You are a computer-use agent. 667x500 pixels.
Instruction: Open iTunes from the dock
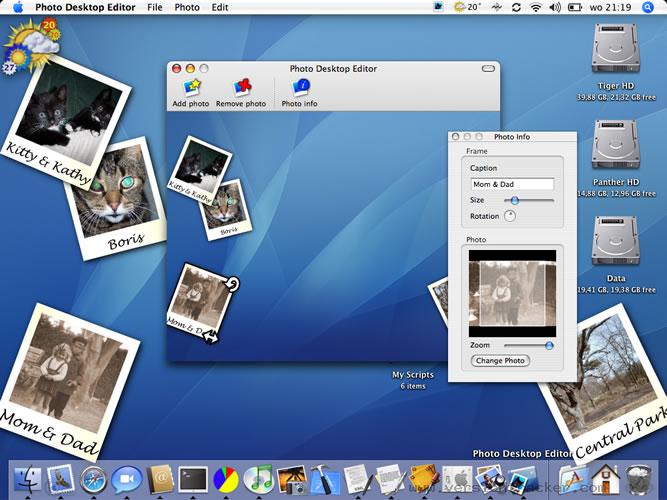258,479
